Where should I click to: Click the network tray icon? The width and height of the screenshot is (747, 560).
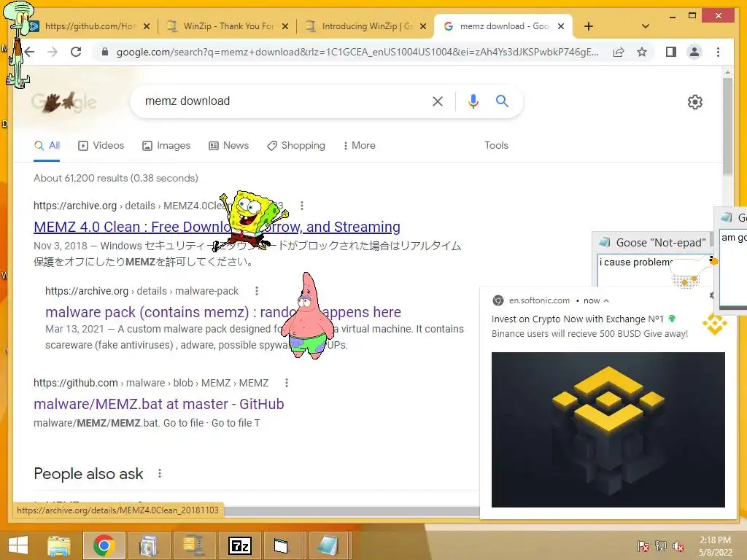pyautogui.click(x=660, y=546)
